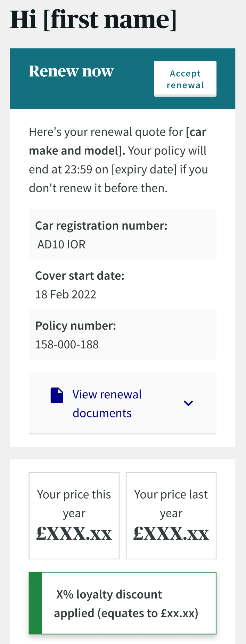Screen dimensions: 246x644
Task: Click the Cover start date row
Action: click(x=122, y=284)
